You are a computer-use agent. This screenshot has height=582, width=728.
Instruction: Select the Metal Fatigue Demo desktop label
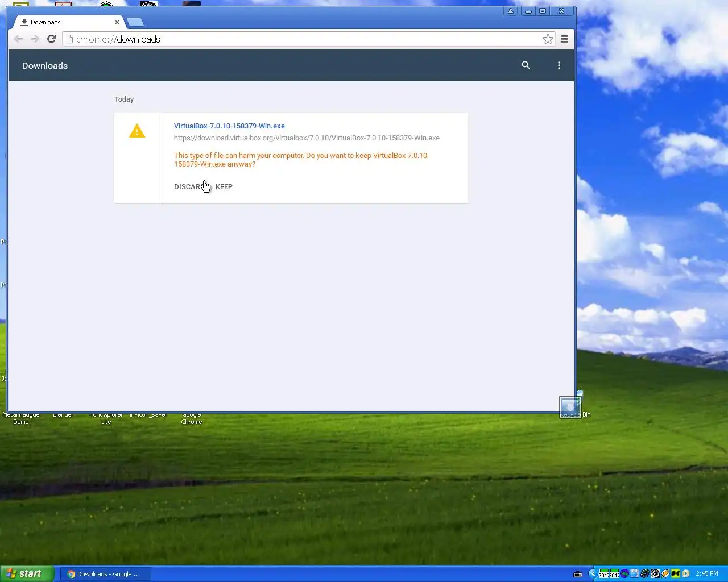point(21,418)
